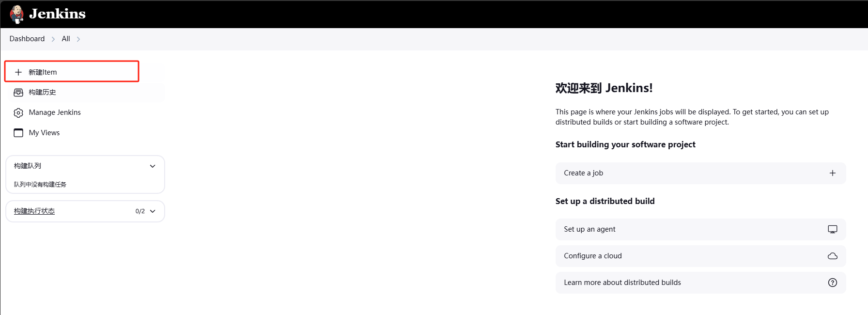Screen dimensions: 868x315
Task: Open the 构建执行状态 link
Action: click(x=34, y=211)
